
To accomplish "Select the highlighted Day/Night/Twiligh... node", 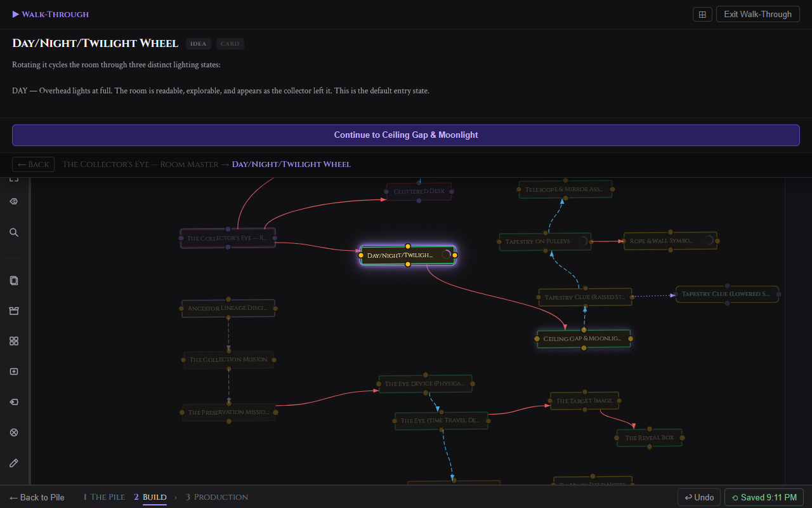I will [x=408, y=255].
